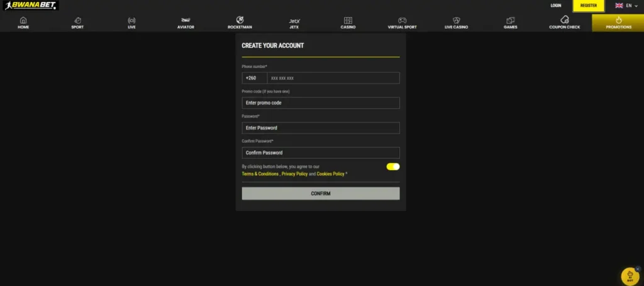Click the CONFIRM button
The width and height of the screenshot is (644, 286).
click(320, 193)
